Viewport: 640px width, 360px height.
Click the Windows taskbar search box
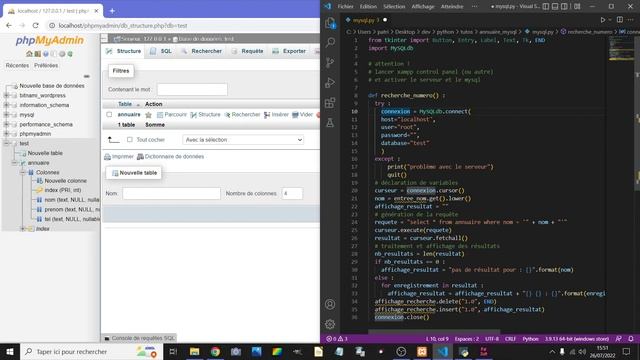tap(91, 351)
